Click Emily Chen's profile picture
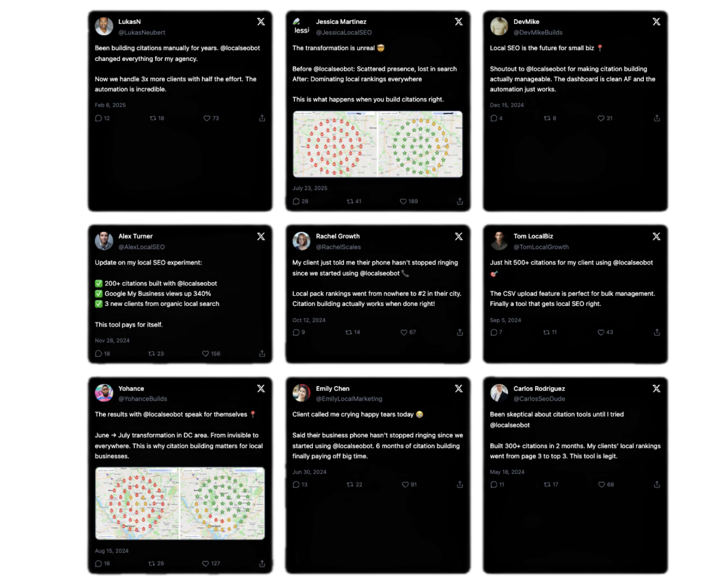Viewport: 725px width, 588px height. [301, 393]
